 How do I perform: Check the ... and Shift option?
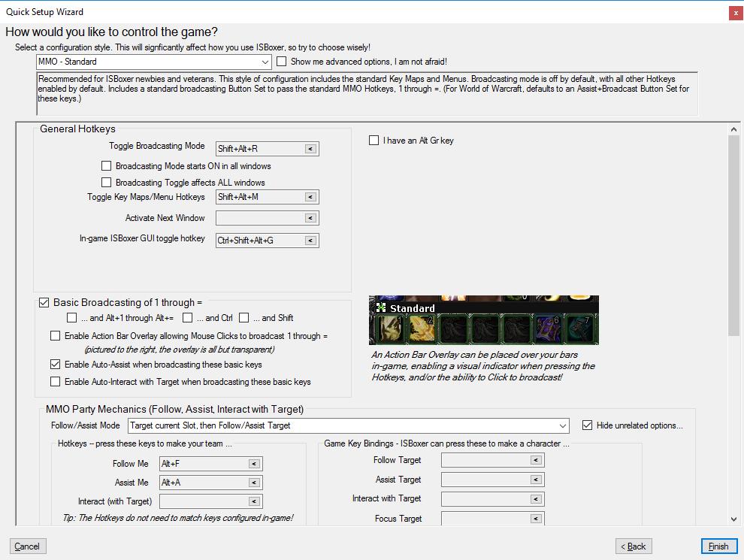click(x=244, y=318)
